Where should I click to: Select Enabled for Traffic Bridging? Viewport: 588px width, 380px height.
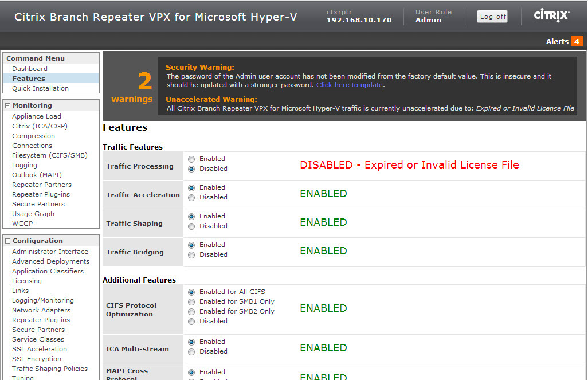pyautogui.click(x=191, y=245)
